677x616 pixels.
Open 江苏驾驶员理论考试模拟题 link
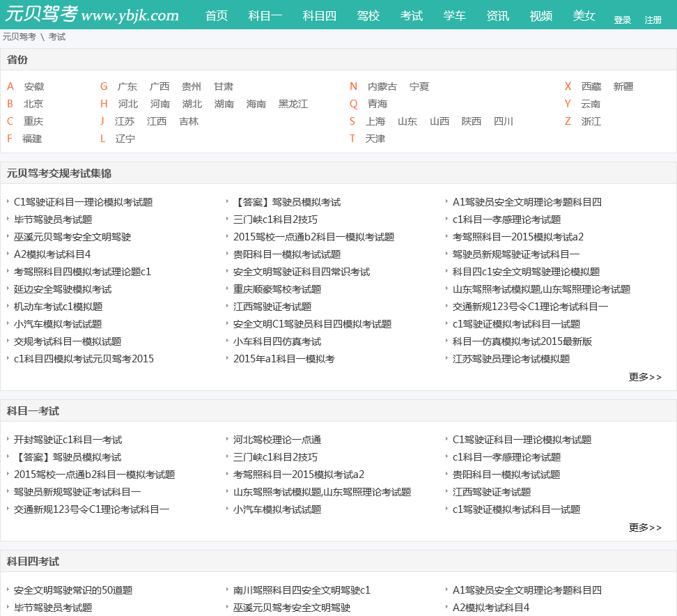point(511,359)
